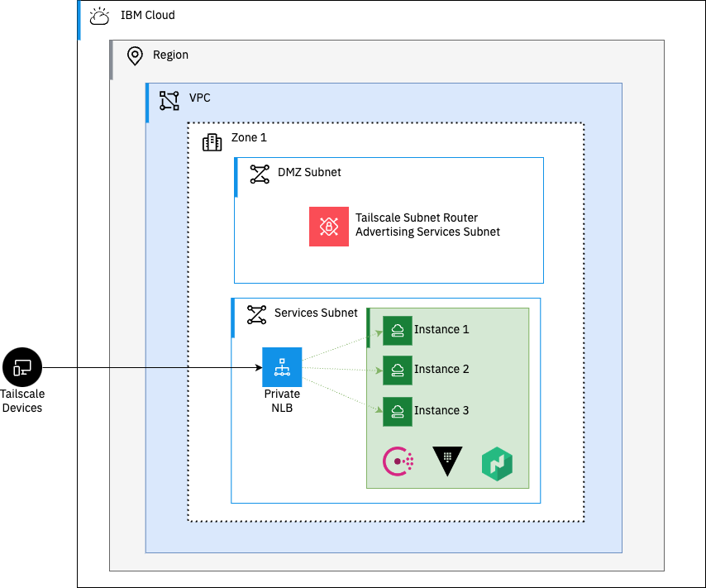Click the Zone 1 label

[x=249, y=137]
